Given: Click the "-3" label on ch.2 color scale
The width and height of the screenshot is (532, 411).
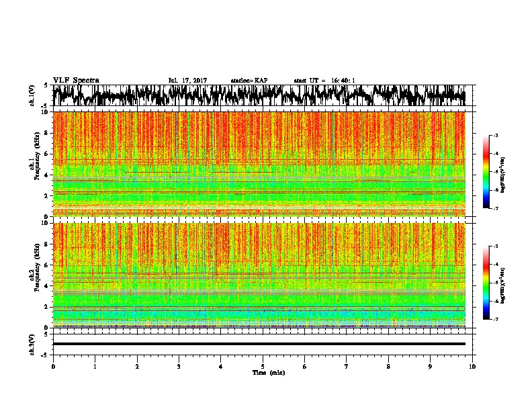Looking at the screenshot, I should click(x=496, y=246).
